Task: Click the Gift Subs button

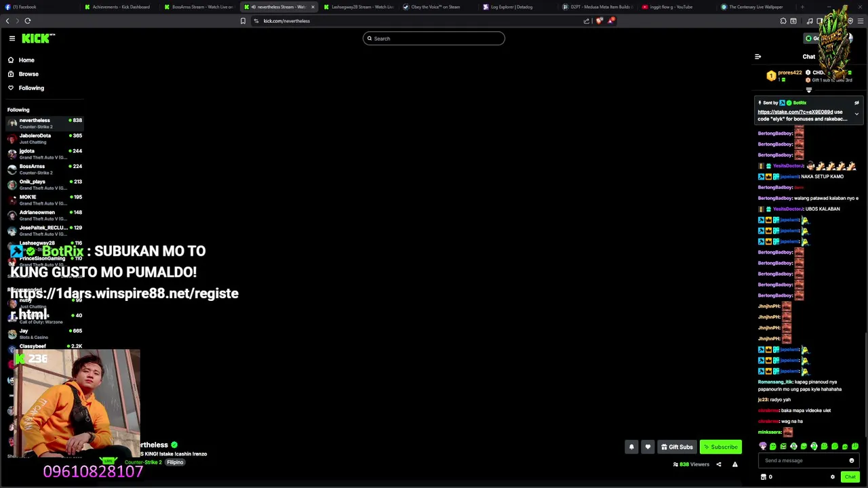Action: coord(677,447)
